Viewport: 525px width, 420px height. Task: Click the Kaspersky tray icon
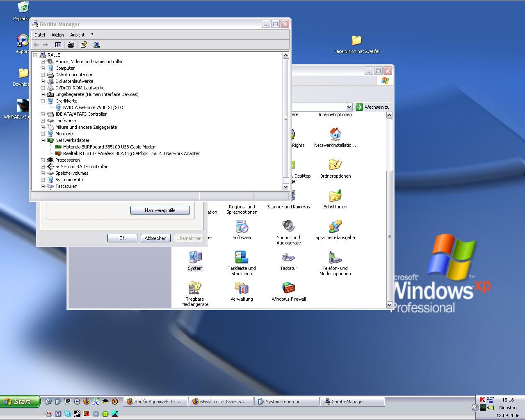point(483,400)
